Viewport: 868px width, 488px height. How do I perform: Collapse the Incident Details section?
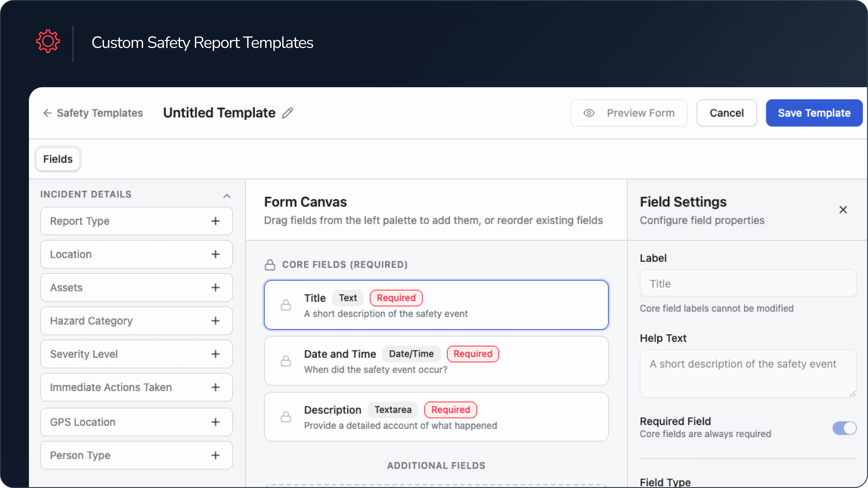pos(227,196)
